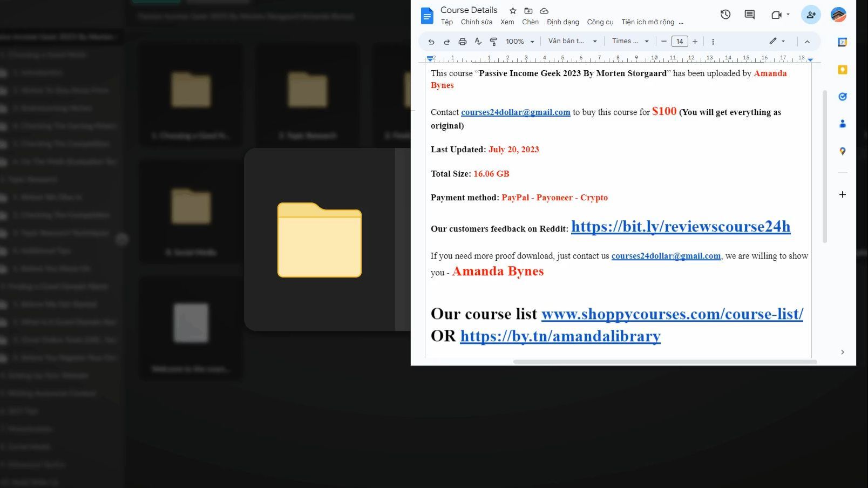Image resolution: width=868 pixels, height=488 pixels.
Task: Click the large red 'Amanda Bynes' signature
Action: pos(498,271)
